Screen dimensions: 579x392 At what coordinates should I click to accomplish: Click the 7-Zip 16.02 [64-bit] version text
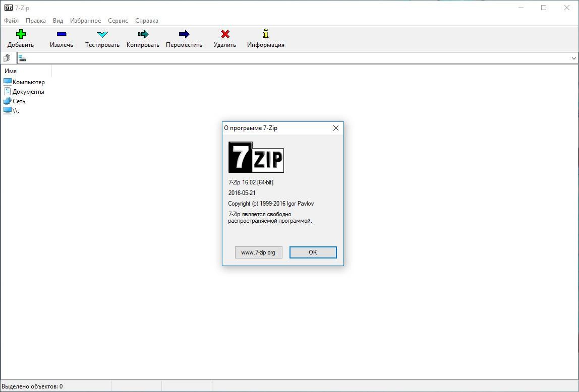[251, 182]
